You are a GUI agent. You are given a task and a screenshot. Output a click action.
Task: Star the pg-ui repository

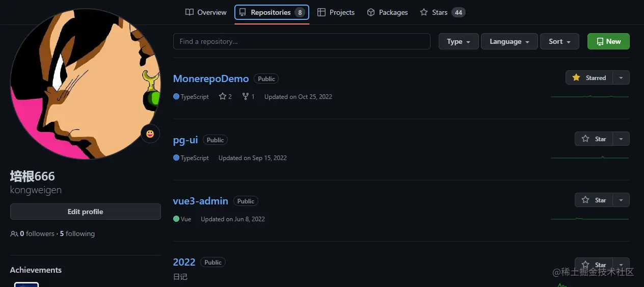click(x=594, y=139)
